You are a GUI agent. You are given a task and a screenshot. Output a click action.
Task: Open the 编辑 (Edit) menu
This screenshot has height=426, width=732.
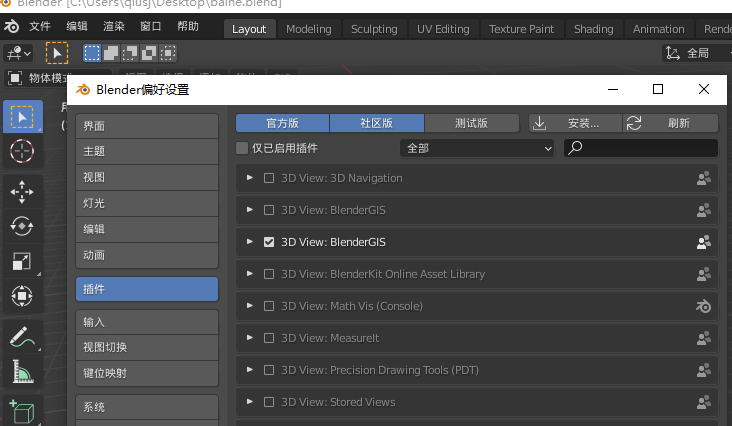pos(76,26)
